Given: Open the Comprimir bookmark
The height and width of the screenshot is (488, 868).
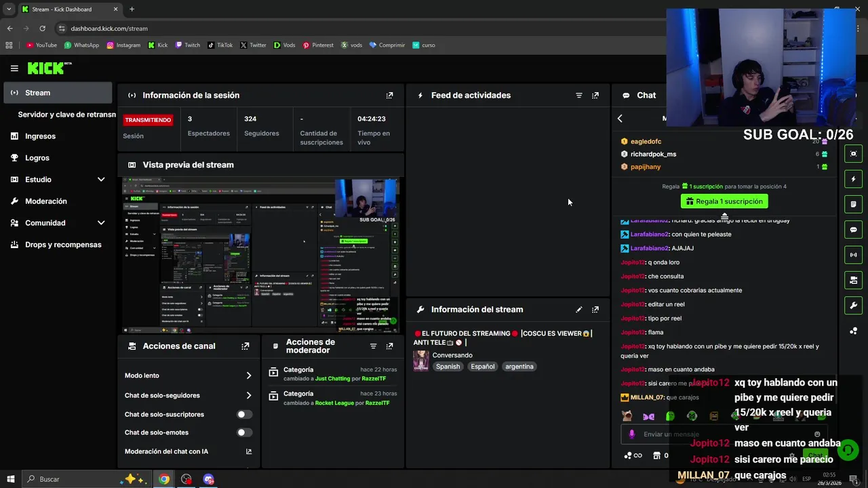Looking at the screenshot, I should [x=387, y=45].
